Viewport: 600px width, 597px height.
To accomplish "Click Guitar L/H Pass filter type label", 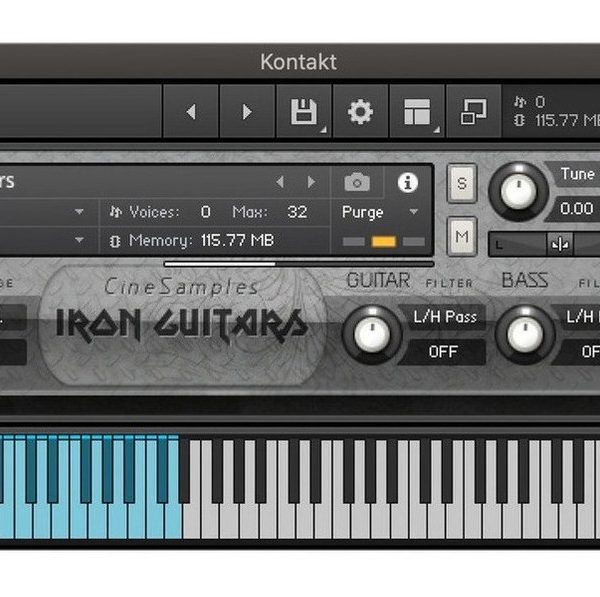I will pos(445,317).
